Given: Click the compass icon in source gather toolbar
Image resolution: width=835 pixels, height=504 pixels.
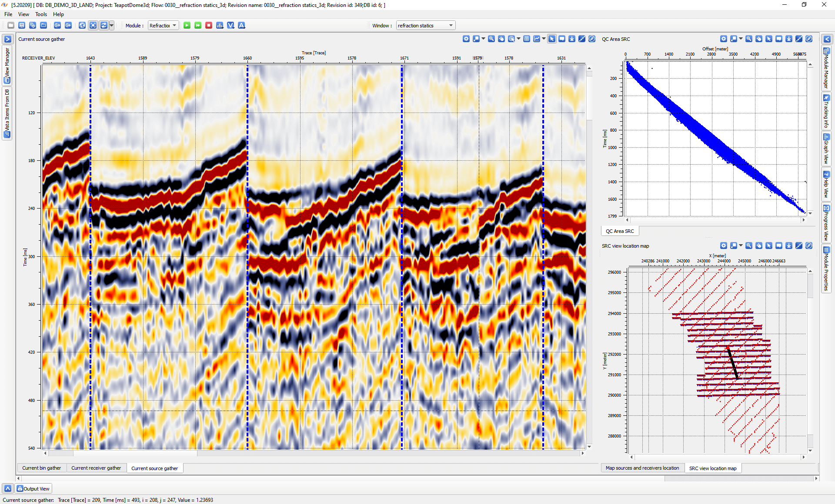Looking at the screenshot, I should 592,39.
